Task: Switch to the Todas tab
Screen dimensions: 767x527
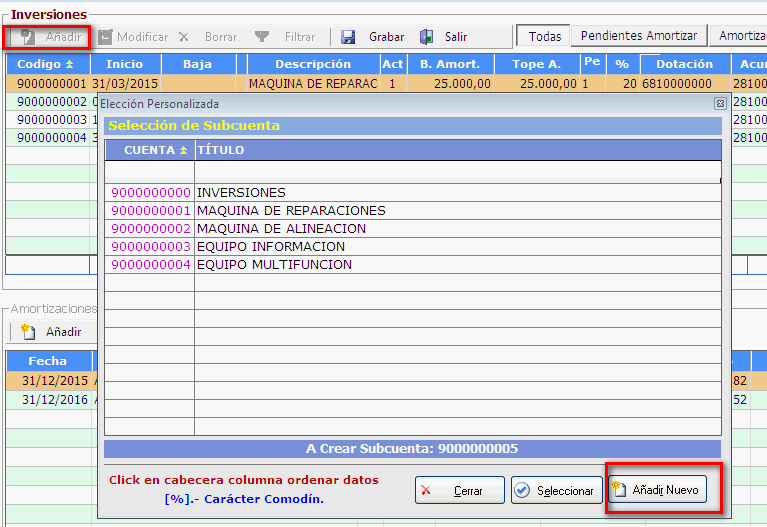Action: 545,36
